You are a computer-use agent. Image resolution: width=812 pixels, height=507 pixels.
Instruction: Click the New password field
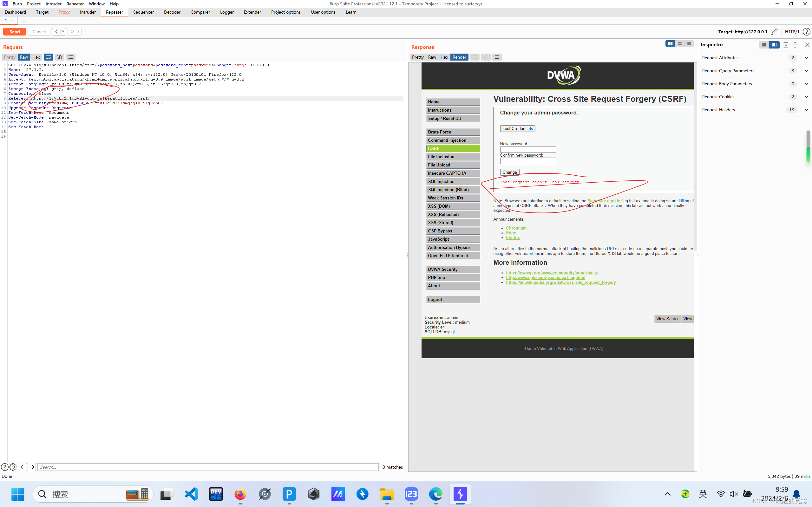tap(528, 150)
